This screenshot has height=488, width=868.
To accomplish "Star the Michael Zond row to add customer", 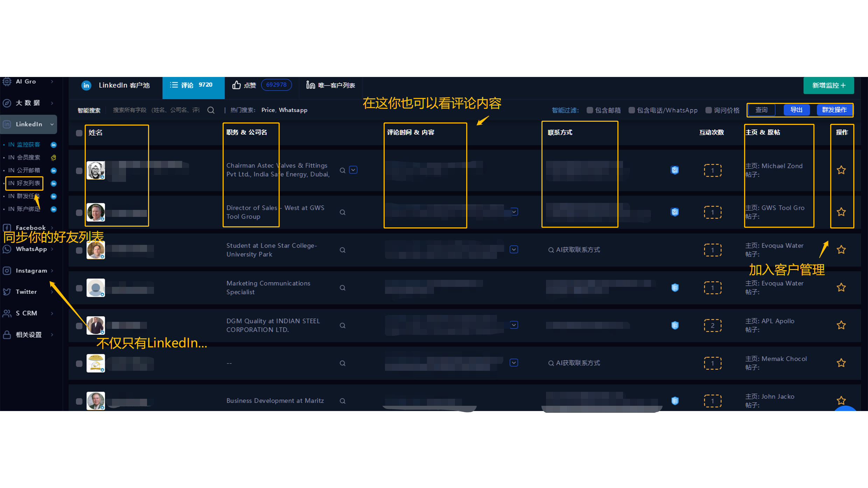I will [x=841, y=170].
